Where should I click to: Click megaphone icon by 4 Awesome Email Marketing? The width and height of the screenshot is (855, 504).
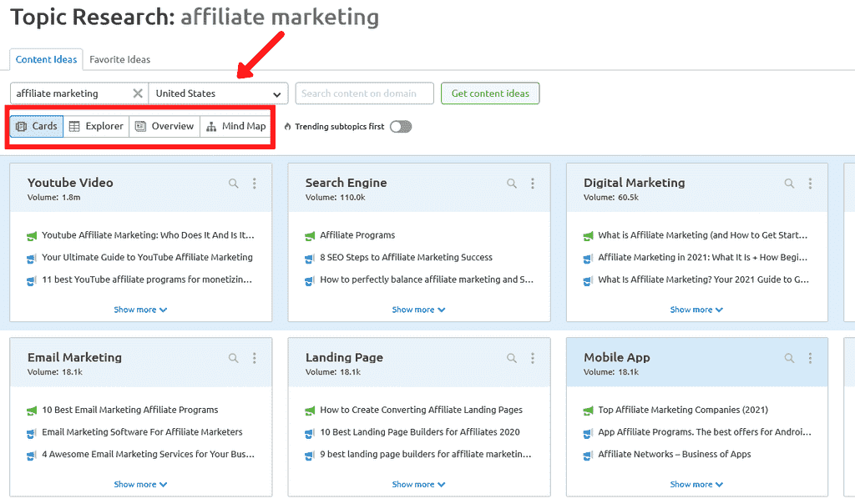pos(32,455)
